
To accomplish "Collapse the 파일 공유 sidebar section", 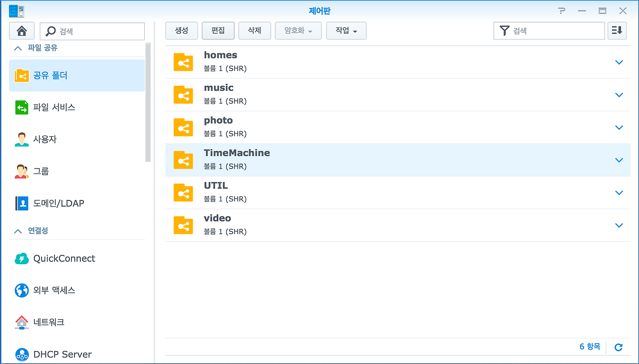I will point(17,48).
